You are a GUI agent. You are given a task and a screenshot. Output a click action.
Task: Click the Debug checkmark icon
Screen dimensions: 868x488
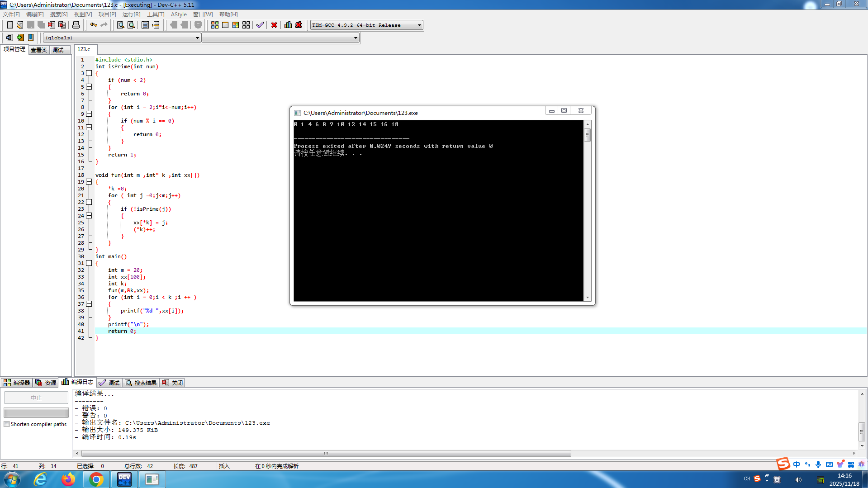[260, 25]
